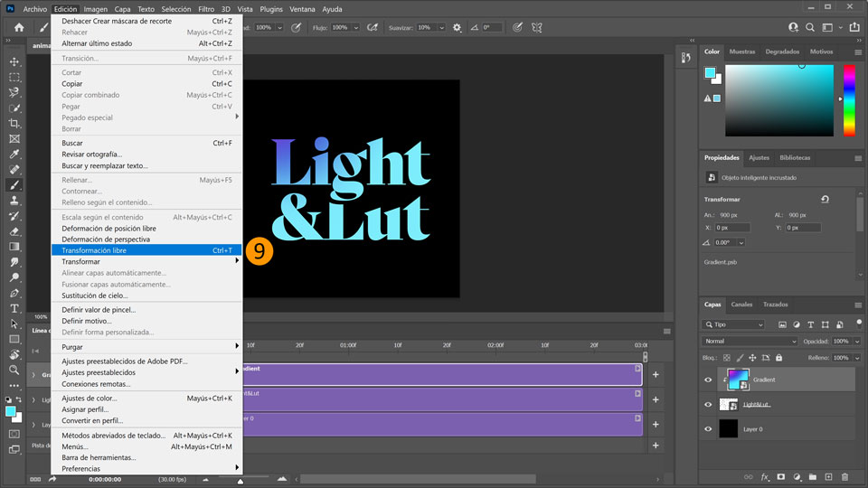Create a new layer with plus icon
The width and height of the screenshot is (868, 488).
pos(828,476)
